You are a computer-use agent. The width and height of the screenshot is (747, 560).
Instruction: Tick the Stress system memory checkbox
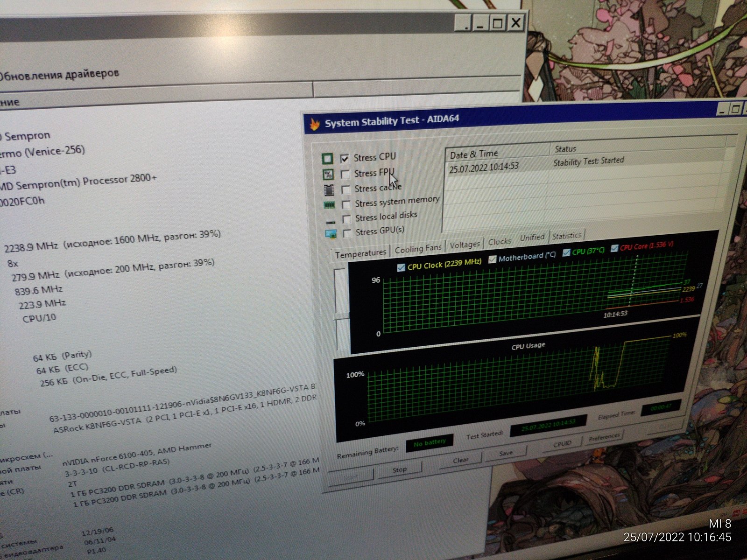click(346, 204)
